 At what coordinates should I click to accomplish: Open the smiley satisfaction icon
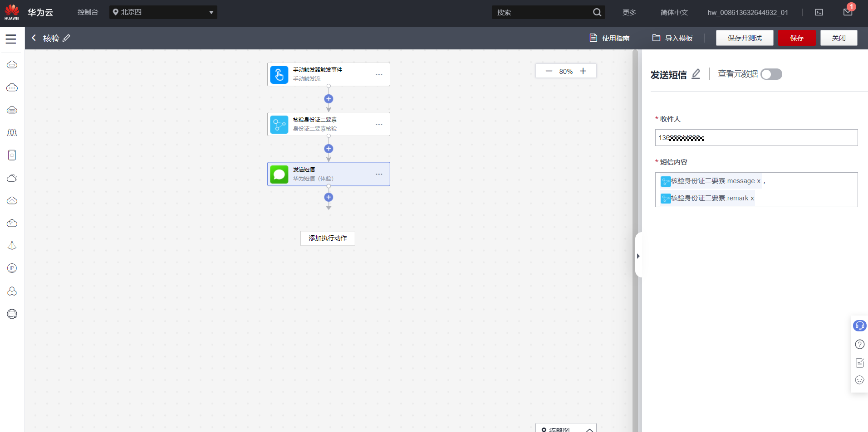860,380
